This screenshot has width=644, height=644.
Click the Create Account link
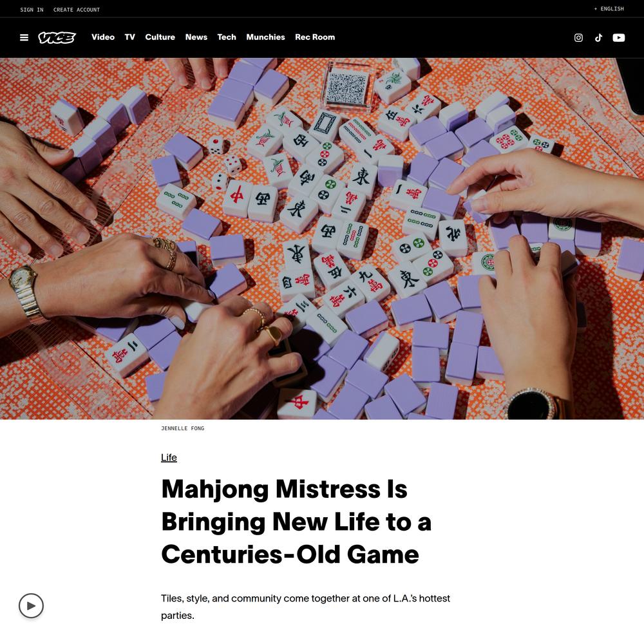[x=77, y=10]
